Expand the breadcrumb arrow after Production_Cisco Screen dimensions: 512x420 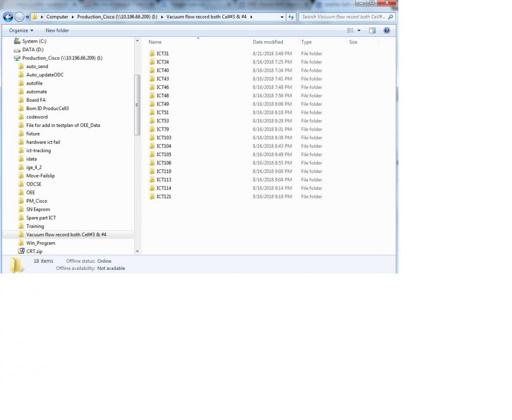click(162, 17)
